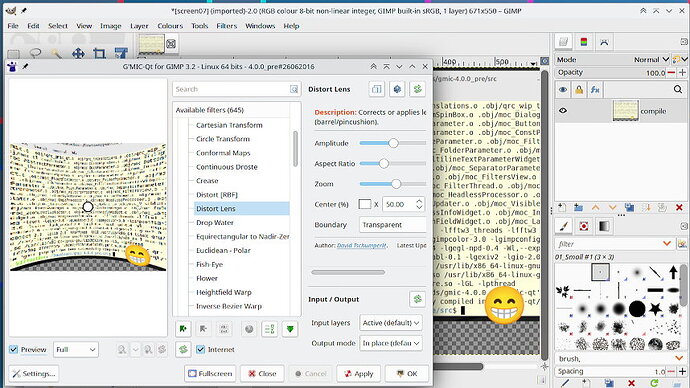Click the cube icon beside Distort Lens title

click(397, 89)
